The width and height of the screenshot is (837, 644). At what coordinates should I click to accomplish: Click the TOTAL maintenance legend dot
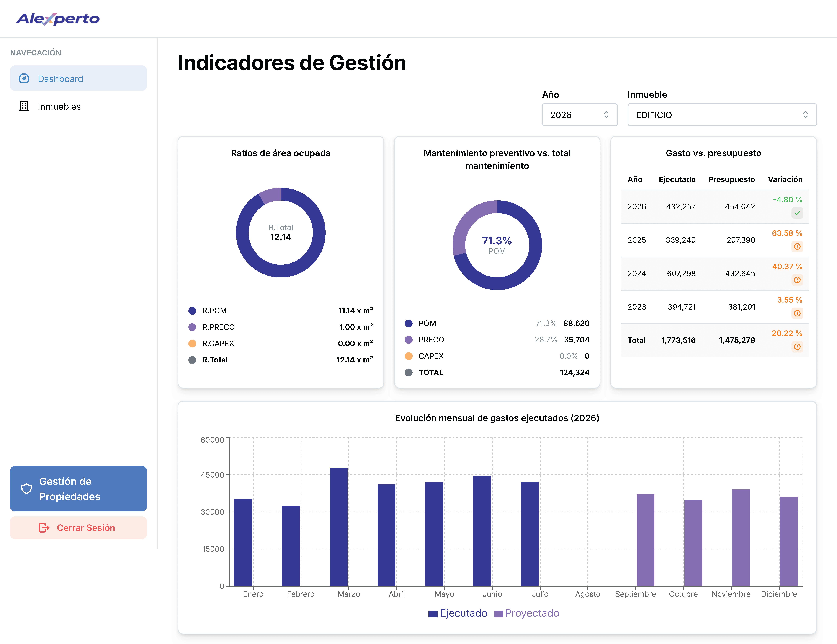point(409,372)
